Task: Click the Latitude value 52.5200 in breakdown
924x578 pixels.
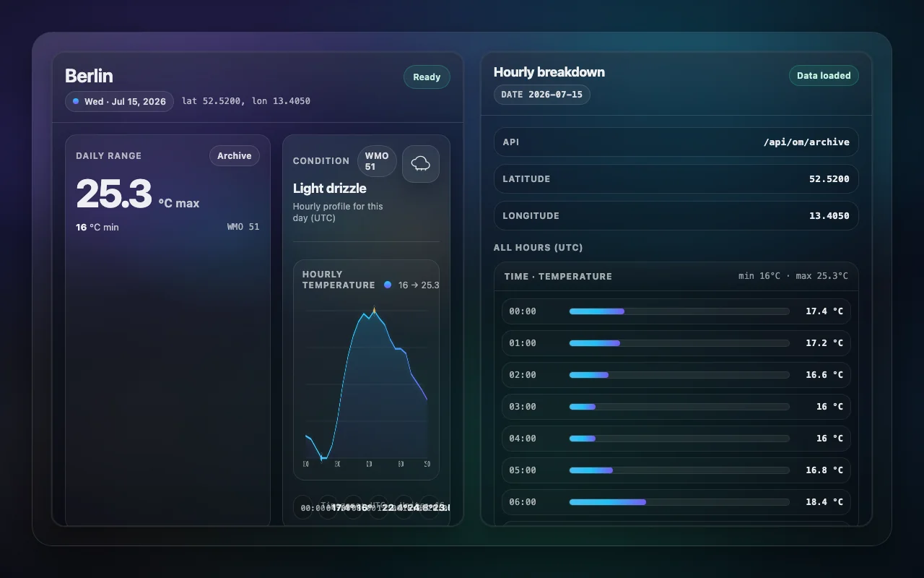Action: click(829, 179)
